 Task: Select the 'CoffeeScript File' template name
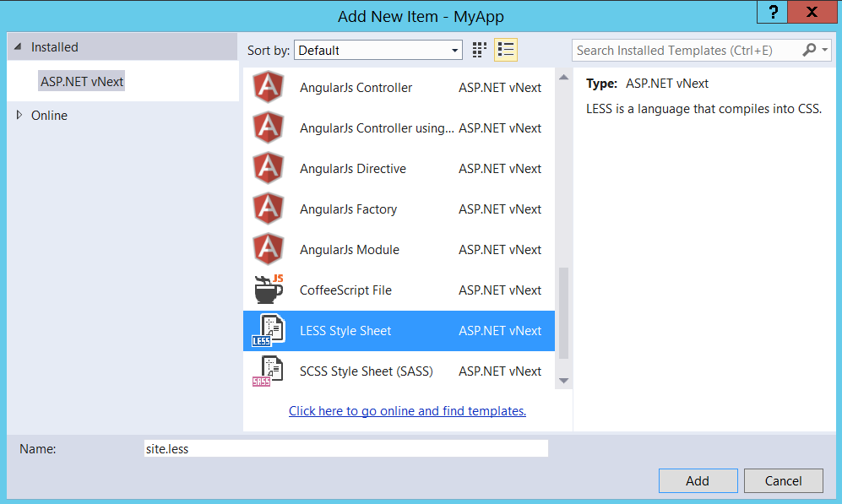pos(345,290)
